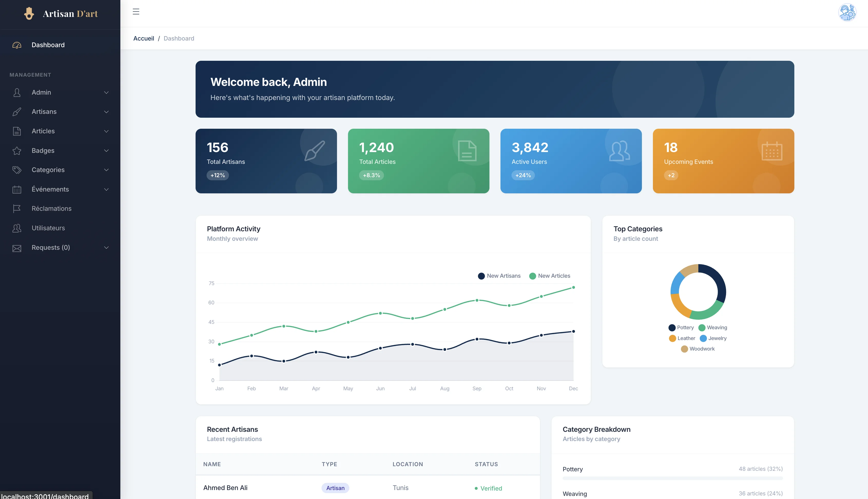Toggle Pottery segment in donut legend
The height and width of the screenshot is (499, 868).
click(681, 328)
